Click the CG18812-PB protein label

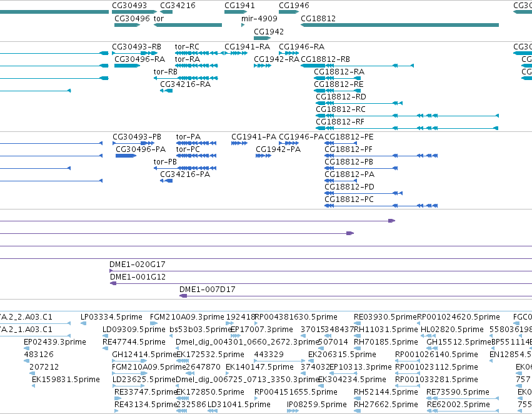tap(349, 162)
